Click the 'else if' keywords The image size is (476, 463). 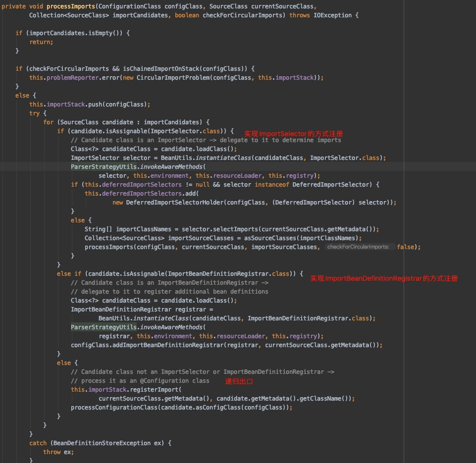(69, 274)
